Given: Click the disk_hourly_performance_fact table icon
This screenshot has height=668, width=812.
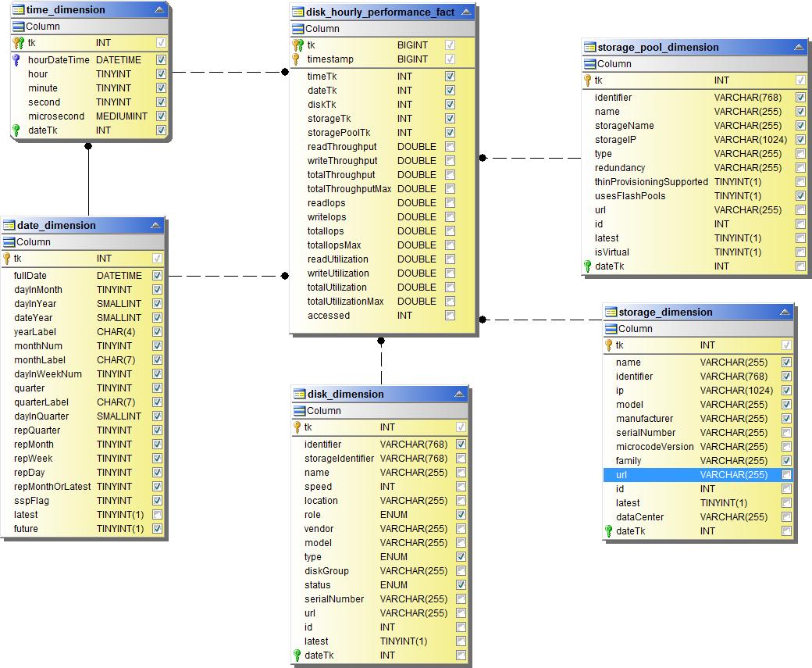Looking at the screenshot, I should pos(298,13).
